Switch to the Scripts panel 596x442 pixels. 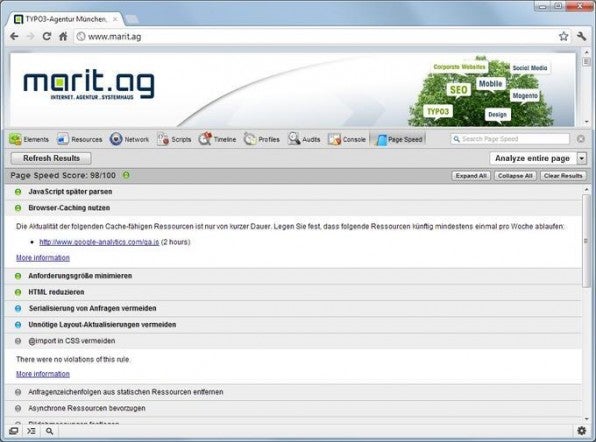tap(174, 139)
